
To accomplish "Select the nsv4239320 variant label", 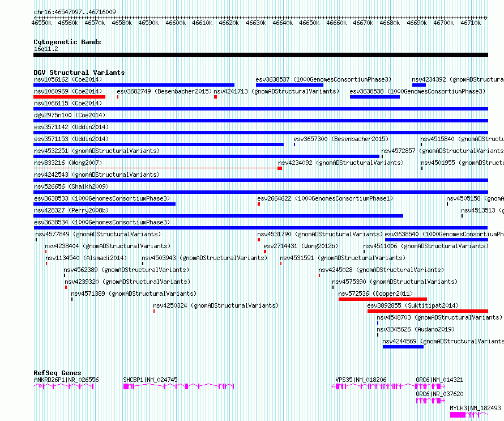I will click(x=127, y=282).
